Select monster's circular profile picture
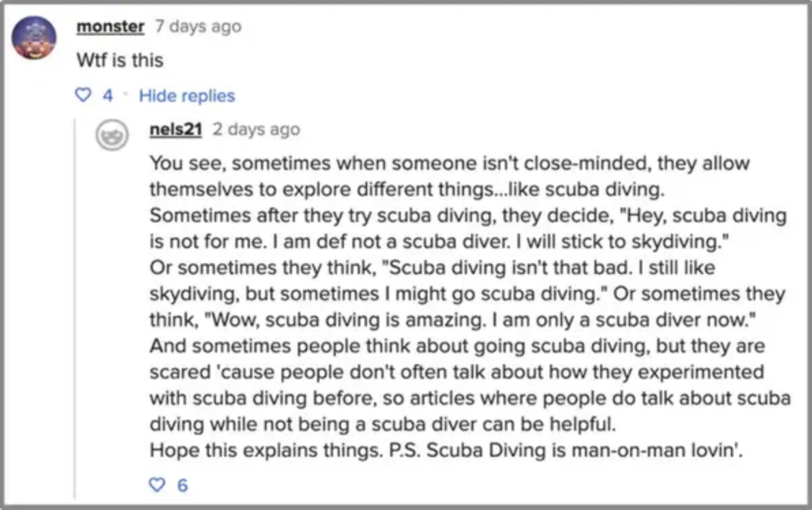Image resolution: width=812 pixels, height=510 pixels. 36,30
